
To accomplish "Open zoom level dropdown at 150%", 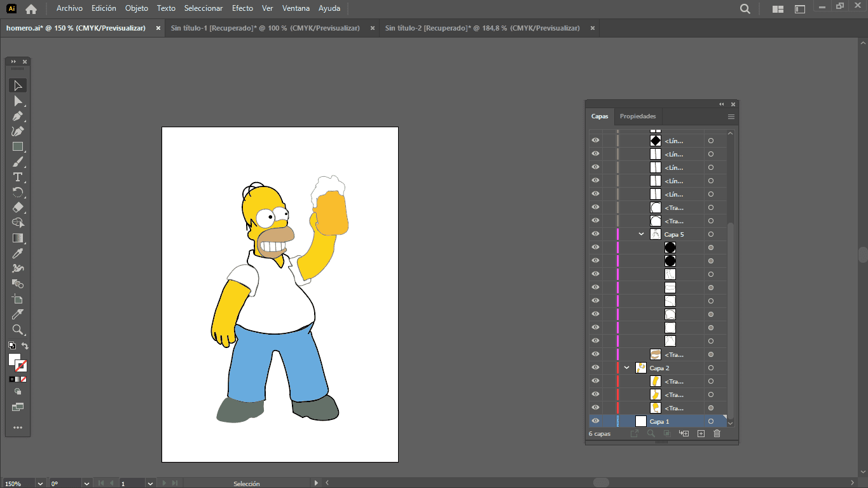I will [x=40, y=484].
